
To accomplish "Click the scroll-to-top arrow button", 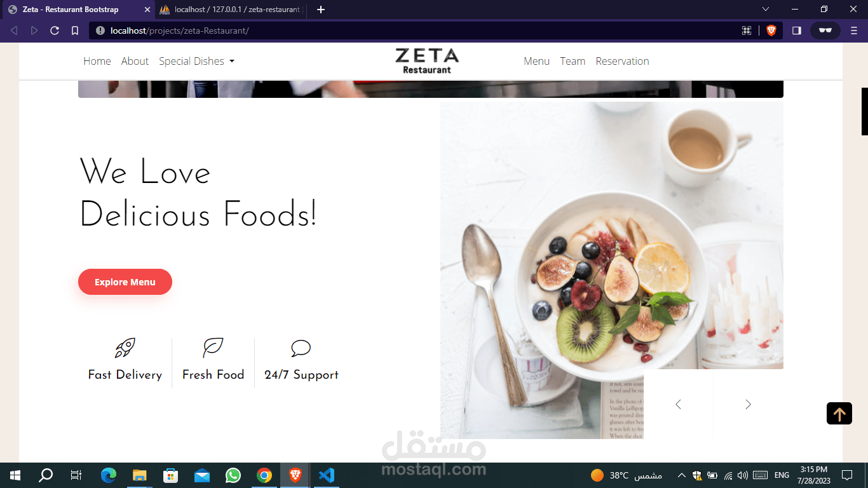I will 839,414.
